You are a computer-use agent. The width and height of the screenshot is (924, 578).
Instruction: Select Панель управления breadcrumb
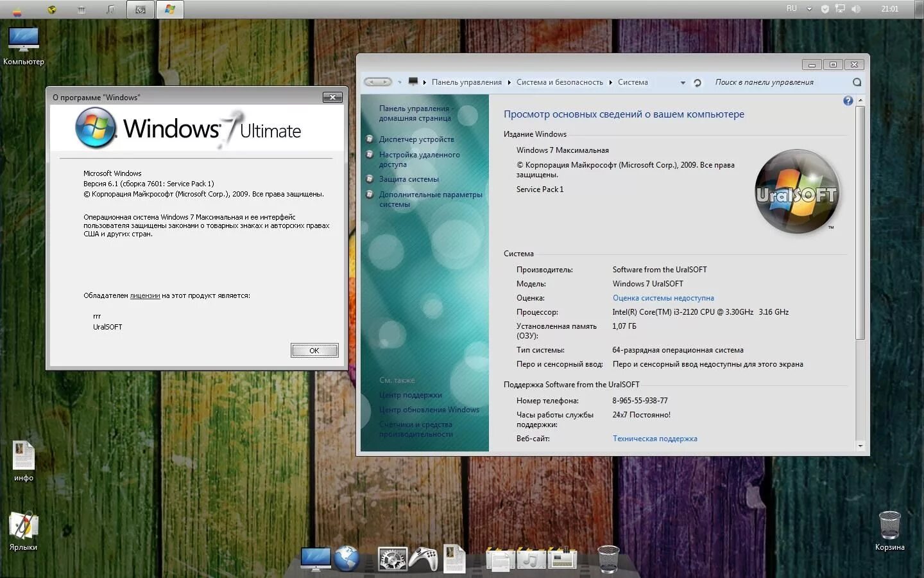[466, 82]
